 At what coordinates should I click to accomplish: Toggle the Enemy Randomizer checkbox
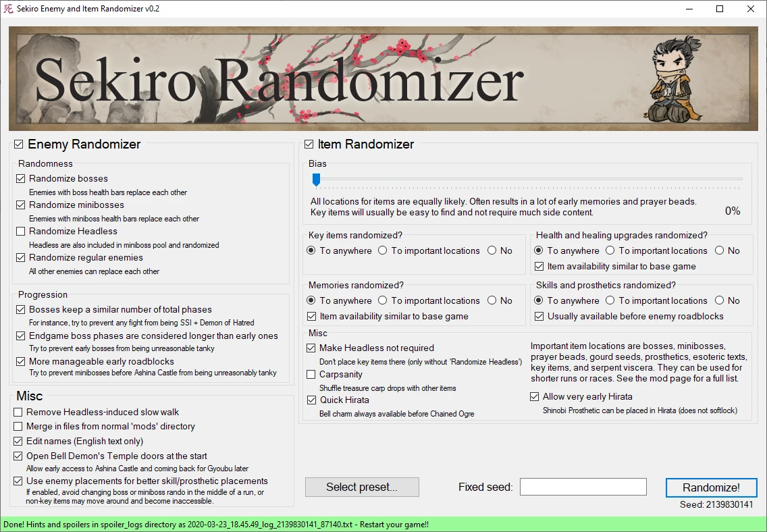point(19,144)
